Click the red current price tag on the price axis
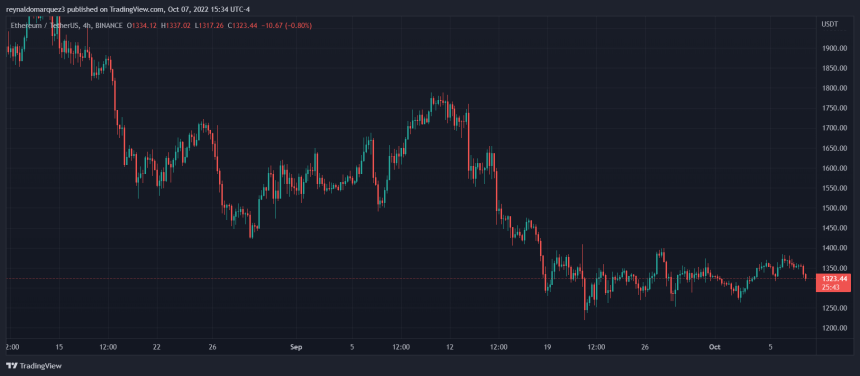 click(x=834, y=283)
